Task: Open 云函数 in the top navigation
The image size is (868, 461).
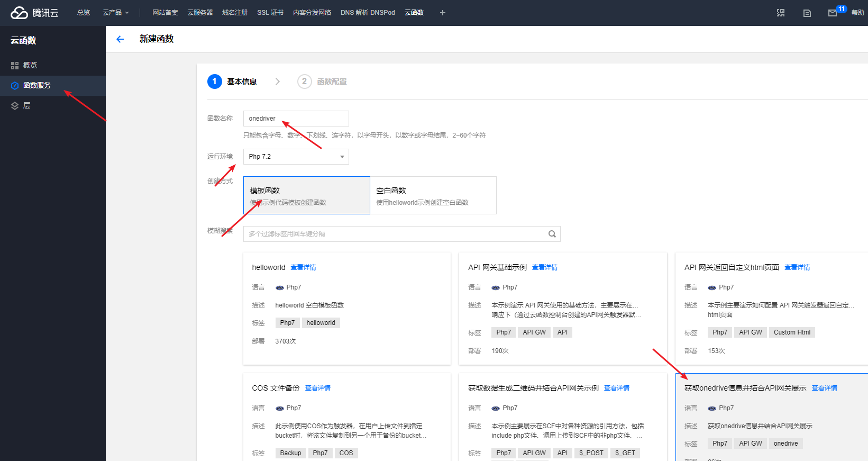Action: [x=414, y=13]
